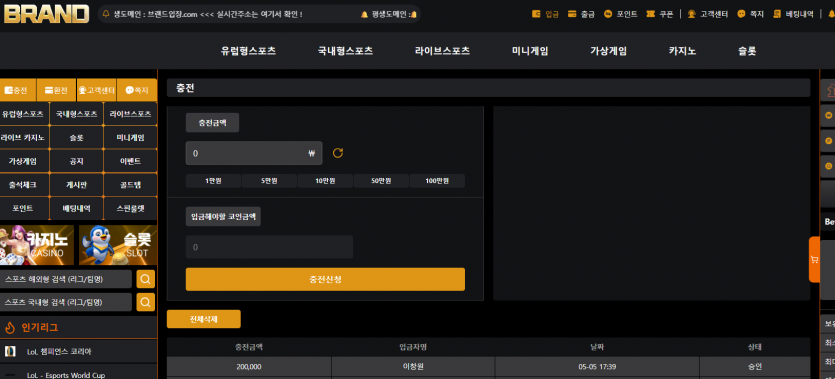The width and height of the screenshot is (835, 379).
Task: Open 쪽지 message icon in header
Action: point(741,14)
